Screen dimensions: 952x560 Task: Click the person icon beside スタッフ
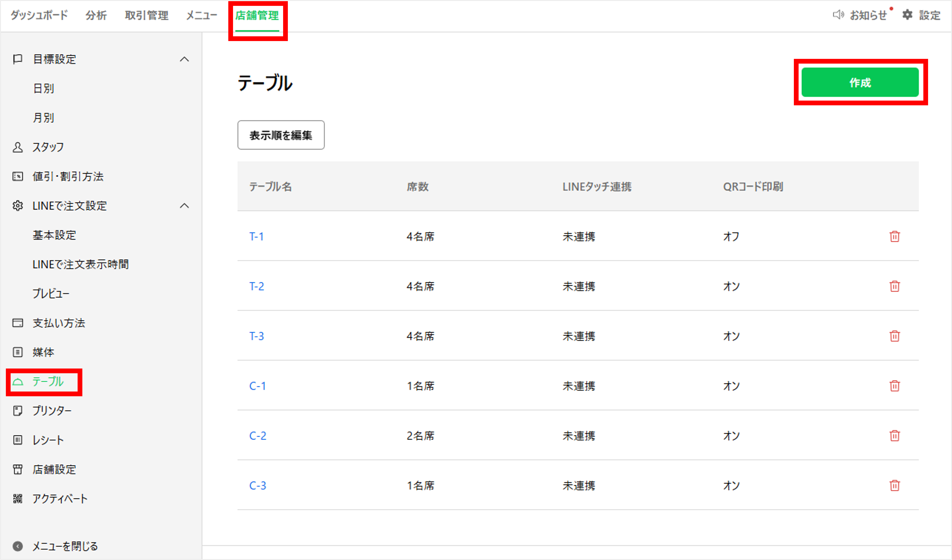pyautogui.click(x=17, y=147)
